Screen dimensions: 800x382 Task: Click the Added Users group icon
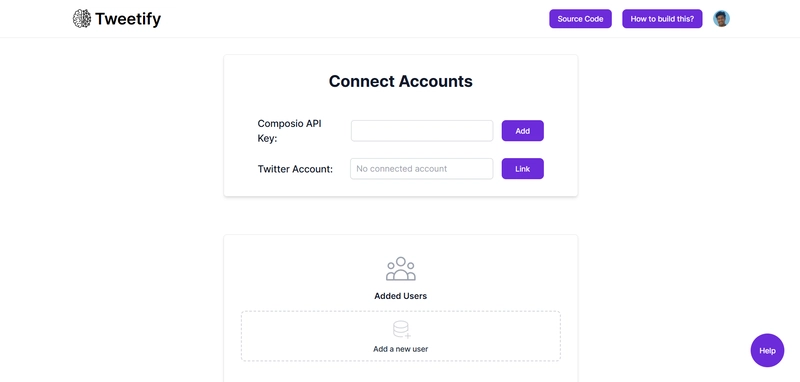401,269
